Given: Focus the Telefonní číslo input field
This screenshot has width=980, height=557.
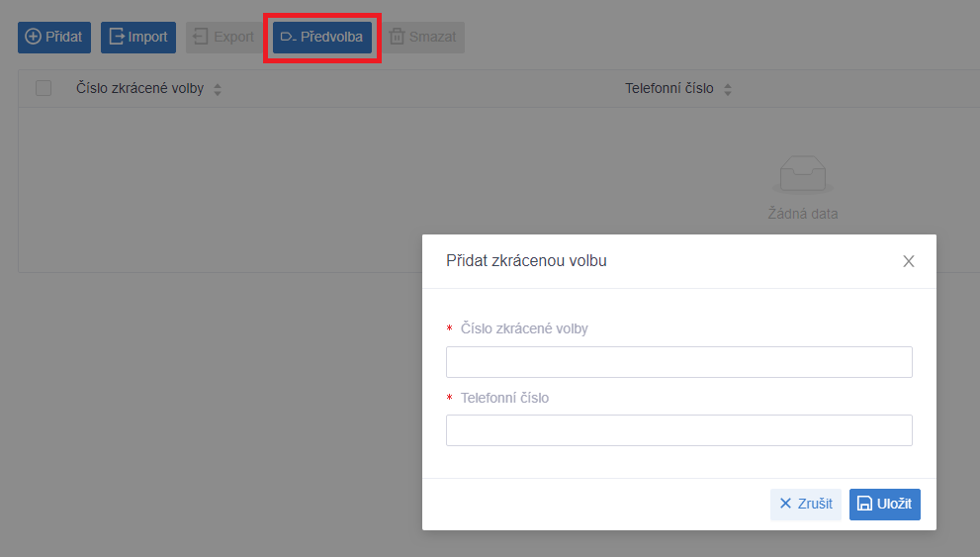Looking at the screenshot, I should click(x=679, y=430).
